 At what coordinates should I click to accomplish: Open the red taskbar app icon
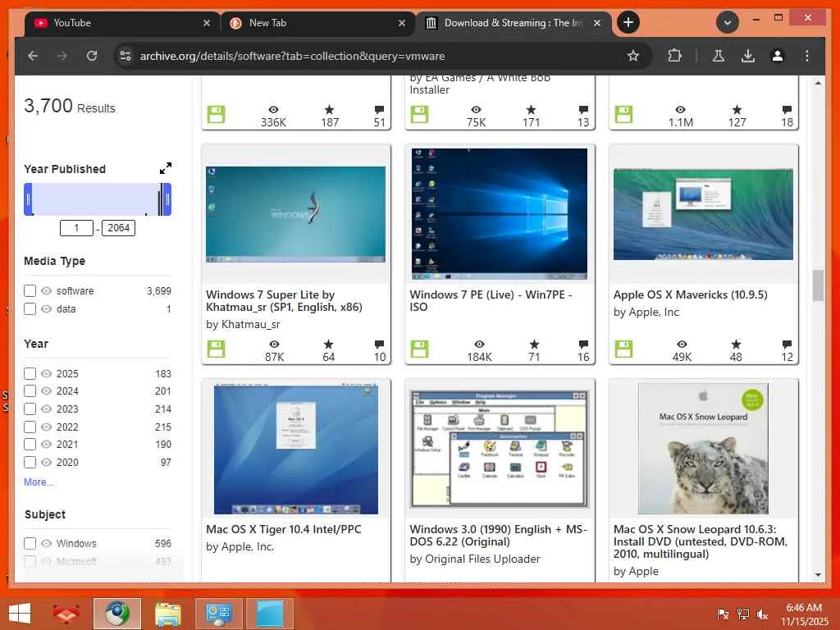coord(66,614)
